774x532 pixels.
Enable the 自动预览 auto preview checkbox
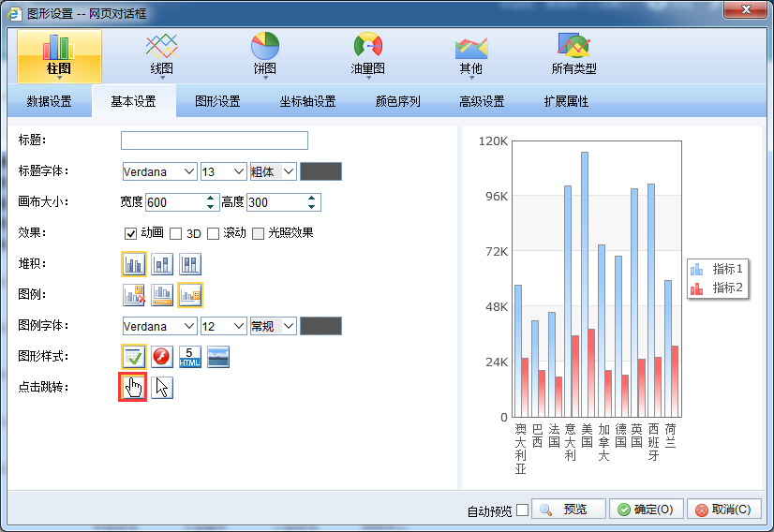(522, 510)
